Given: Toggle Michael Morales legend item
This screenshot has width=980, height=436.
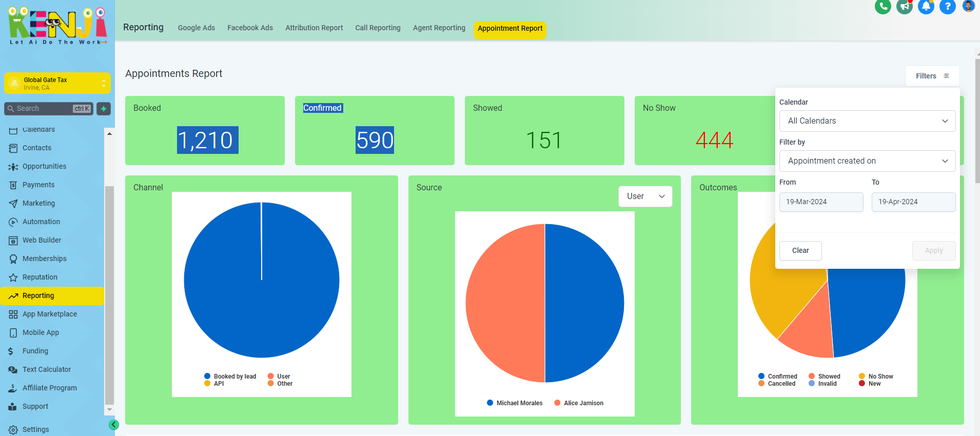Looking at the screenshot, I should click(515, 403).
